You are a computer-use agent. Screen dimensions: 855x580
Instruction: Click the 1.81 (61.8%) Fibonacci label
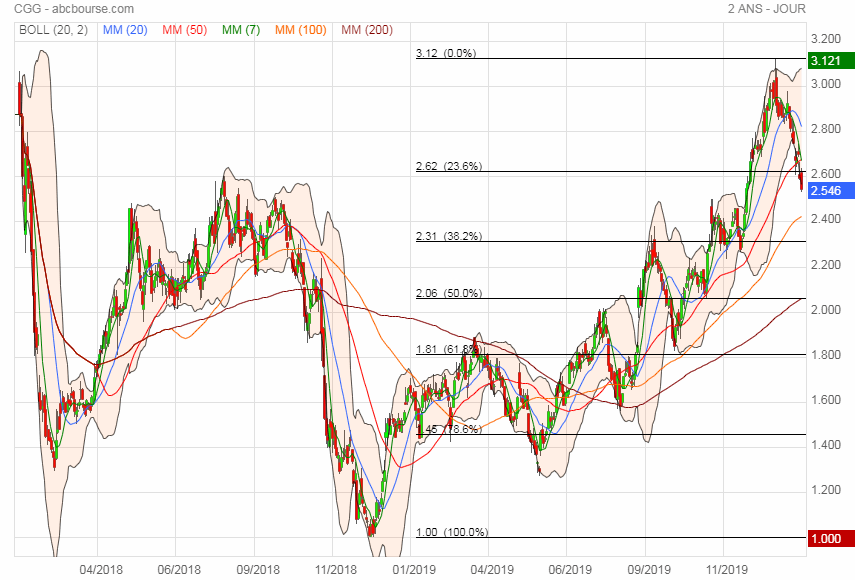[449, 349]
